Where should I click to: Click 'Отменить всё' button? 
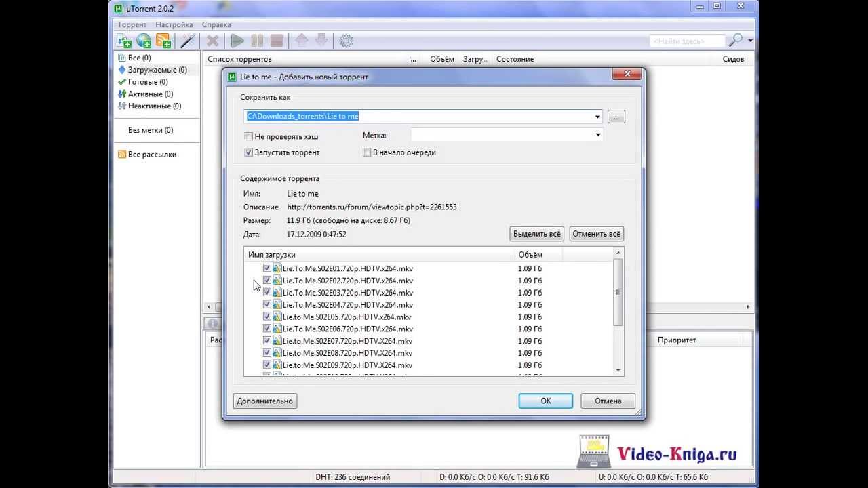[x=596, y=234]
